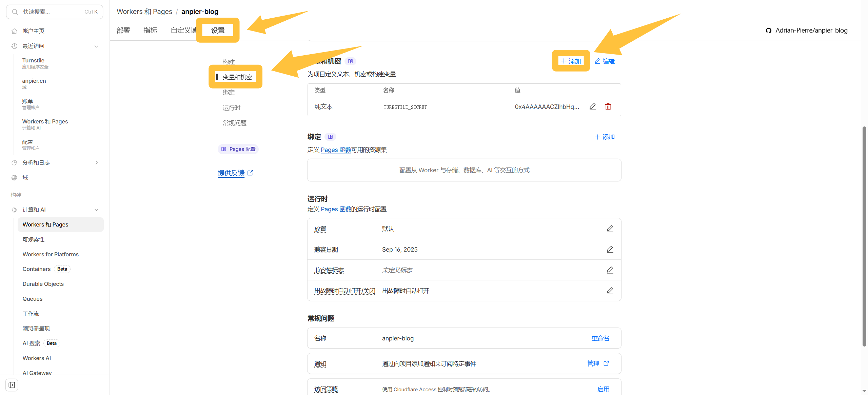Click the home icon beside 帐户主页
Image resolution: width=868 pixels, height=395 pixels.
pos(14,31)
